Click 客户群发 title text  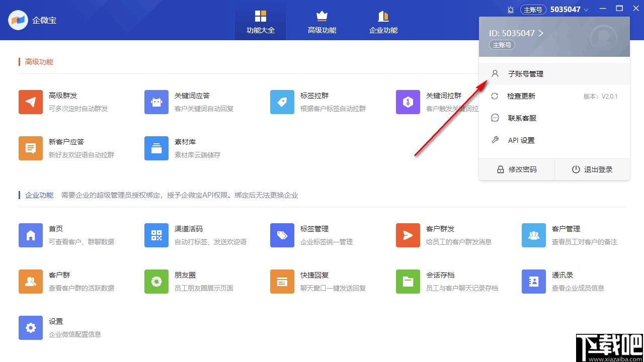(x=440, y=229)
